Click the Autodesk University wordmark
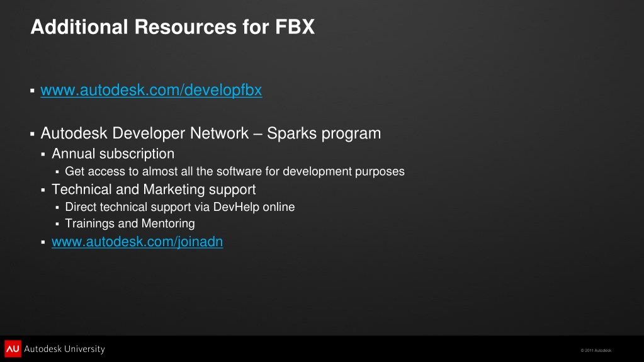 64,349
